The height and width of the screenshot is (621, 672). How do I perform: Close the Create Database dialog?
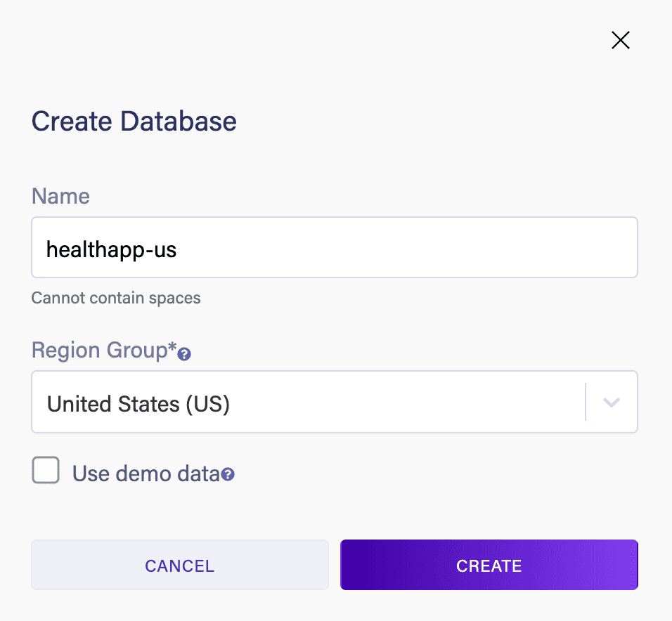[x=620, y=41]
